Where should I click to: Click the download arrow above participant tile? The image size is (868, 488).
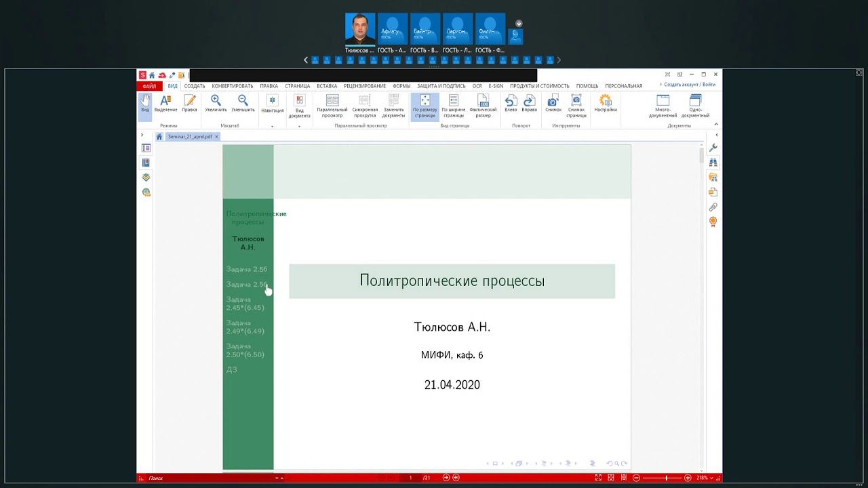tap(519, 24)
